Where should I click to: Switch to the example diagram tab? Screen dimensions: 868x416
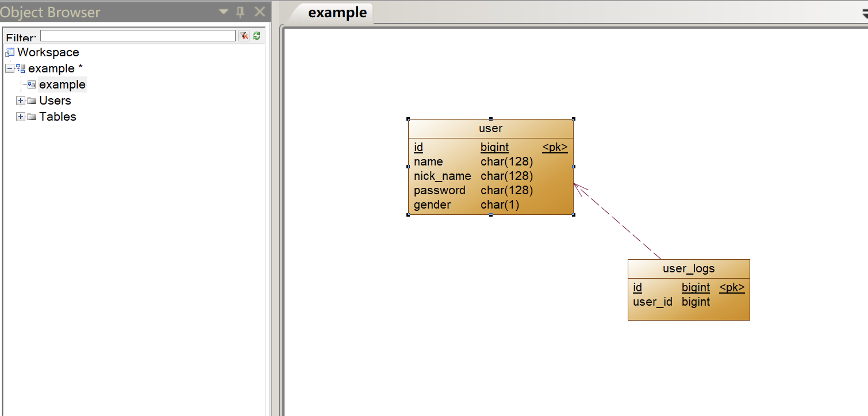[x=337, y=13]
